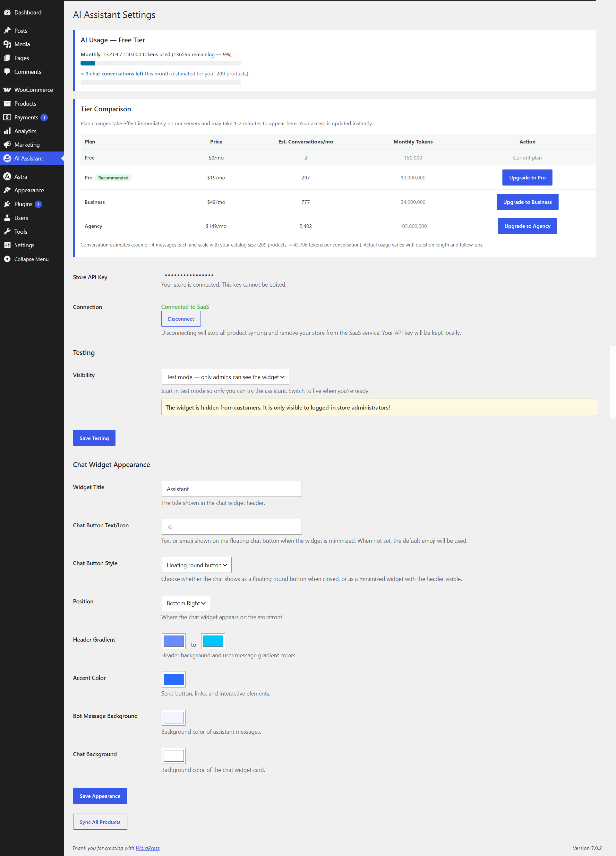Click the WooCommerce logo icon
The height and width of the screenshot is (856, 616).
tap(7, 90)
